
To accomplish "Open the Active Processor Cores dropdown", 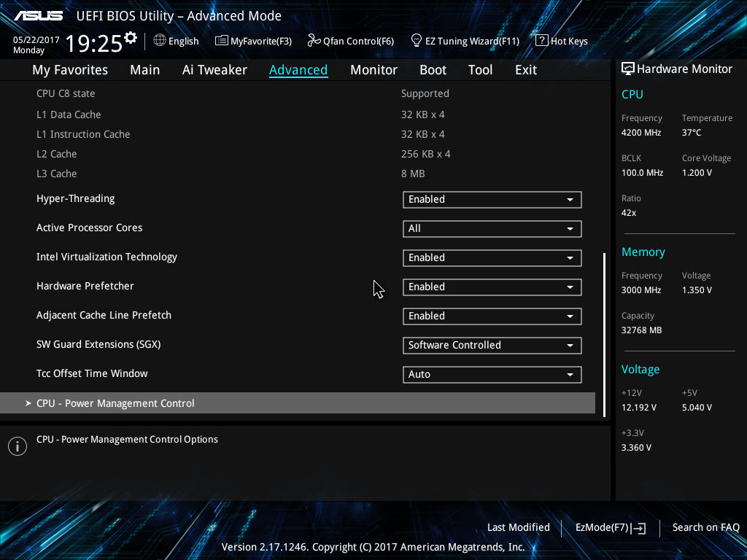I will click(492, 228).
